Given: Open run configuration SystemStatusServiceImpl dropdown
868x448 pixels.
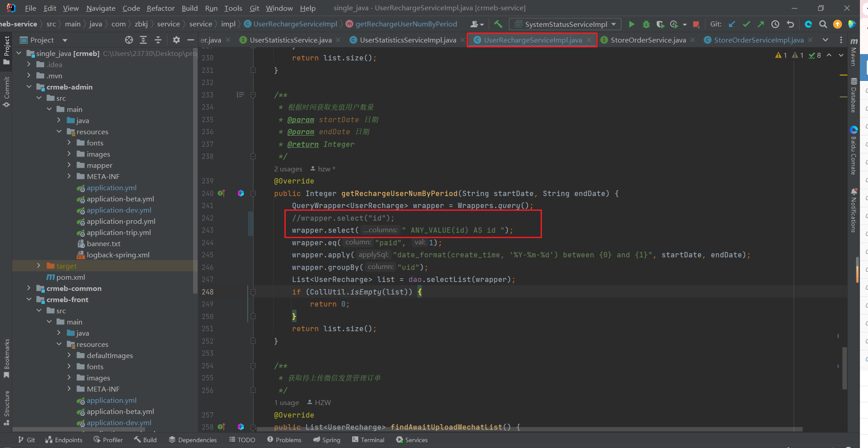Looking at the screenshot, I should [566, 24].
